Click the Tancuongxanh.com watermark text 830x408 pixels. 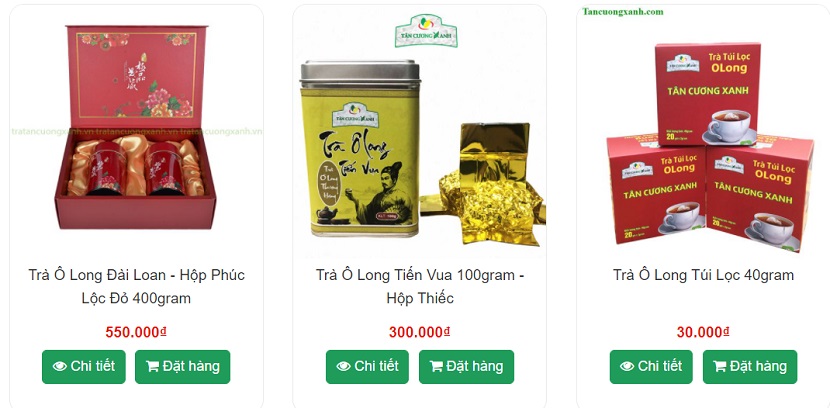click(622, 11)
